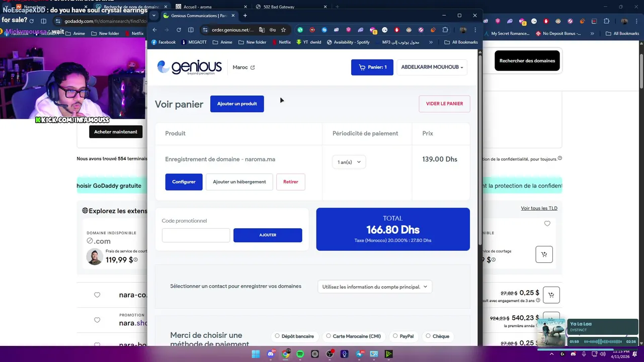This screenshot has width=644, height=362.
Task: Open the contact selection dropdown
Action: click(x=374, y=287)
